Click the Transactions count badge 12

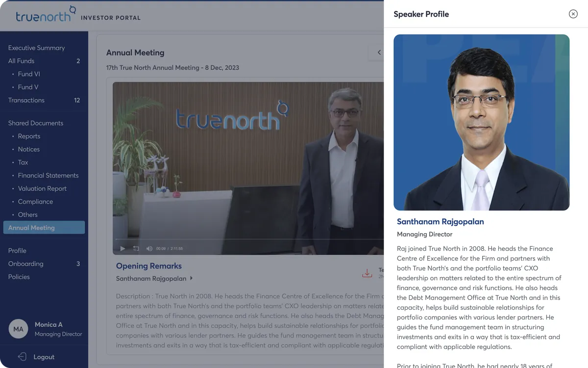77,100
